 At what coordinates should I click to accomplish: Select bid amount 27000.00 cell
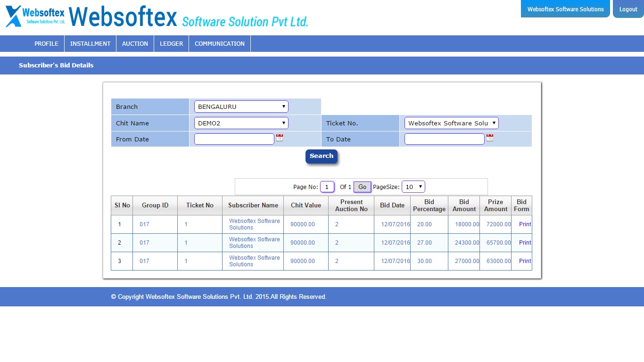pyautogui.click(x=464, y=261)
